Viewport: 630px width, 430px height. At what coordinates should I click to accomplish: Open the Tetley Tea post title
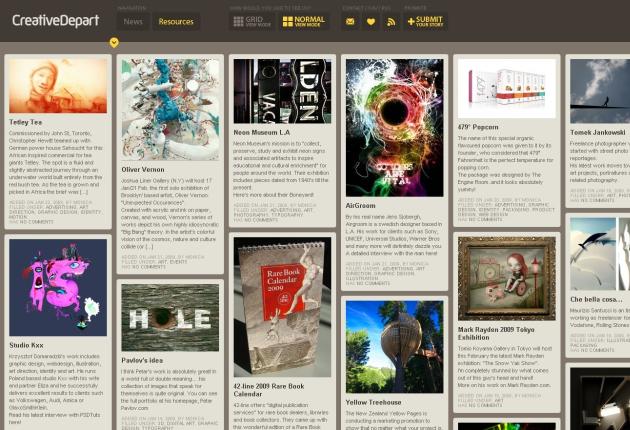coord(25,122)
